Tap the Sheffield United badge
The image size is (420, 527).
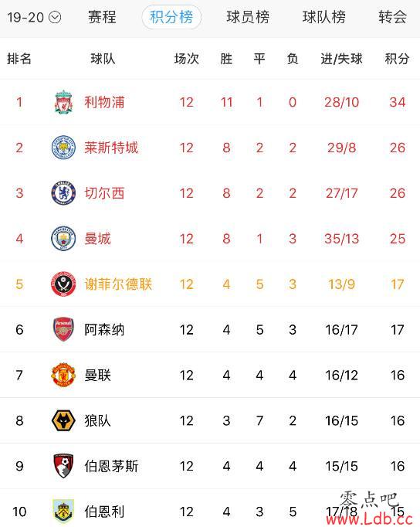[x=63, y=284]
